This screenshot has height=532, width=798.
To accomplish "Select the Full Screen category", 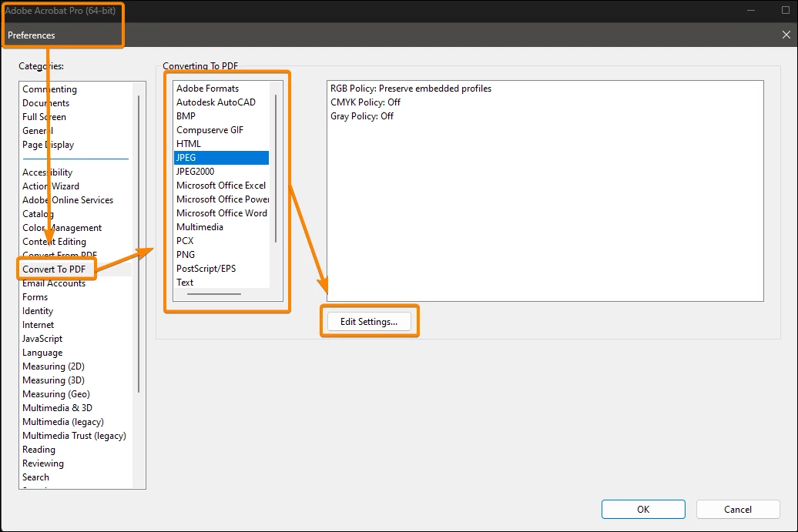I will (x=44, y=116).
